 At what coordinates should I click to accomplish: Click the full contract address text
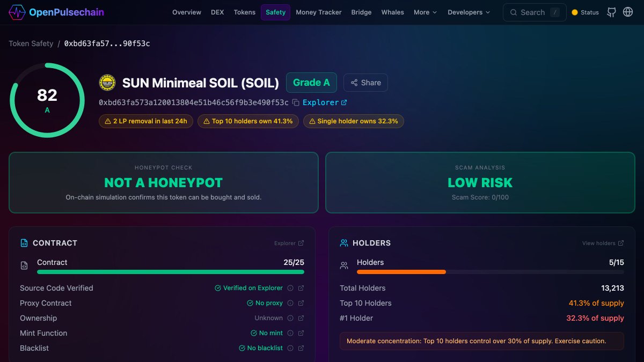click(194, 102)
